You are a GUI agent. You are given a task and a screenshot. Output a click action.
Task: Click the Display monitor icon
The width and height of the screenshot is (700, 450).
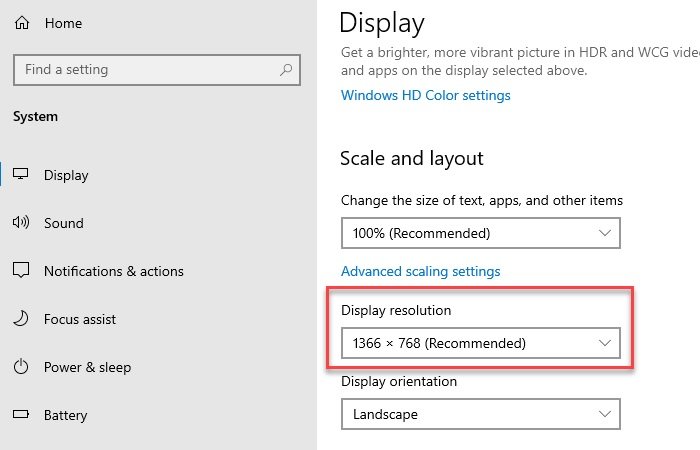point(21,175)
